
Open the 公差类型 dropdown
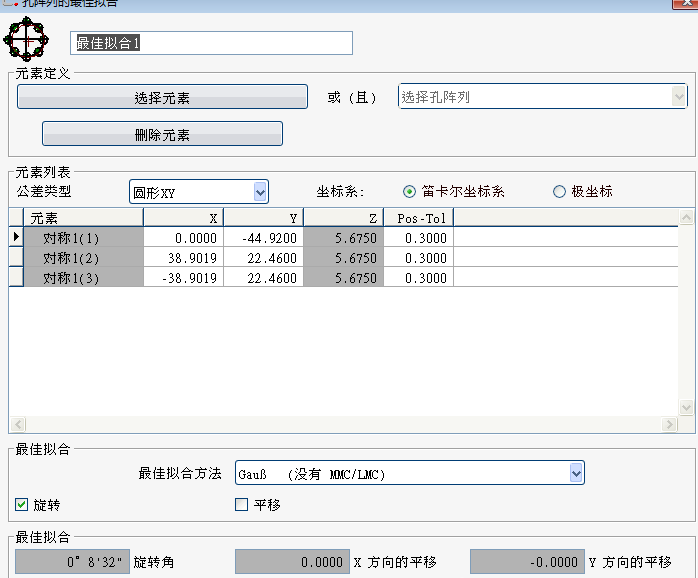(260, 192)
